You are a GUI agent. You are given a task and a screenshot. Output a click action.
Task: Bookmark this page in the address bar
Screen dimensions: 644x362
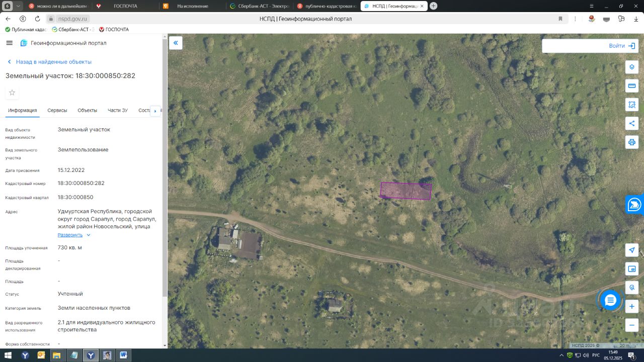(x=560, y=19)
